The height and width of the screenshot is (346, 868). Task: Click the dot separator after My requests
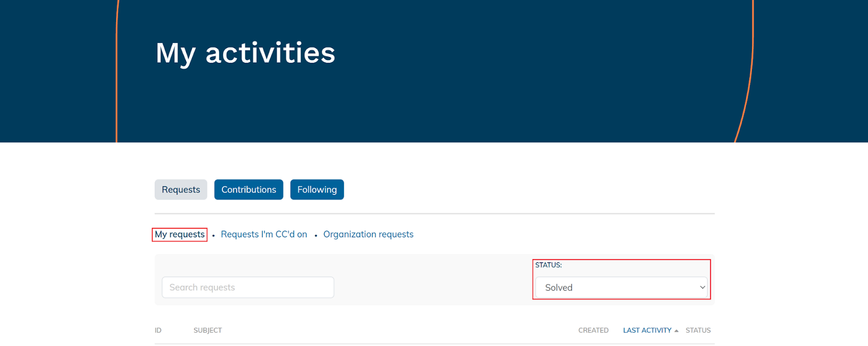coord(214,235)
